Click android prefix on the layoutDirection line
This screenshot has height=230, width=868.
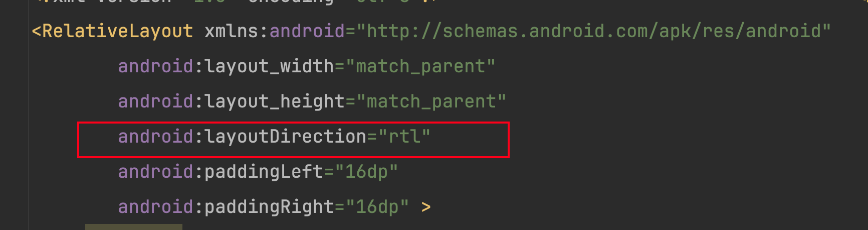point(155,137)
